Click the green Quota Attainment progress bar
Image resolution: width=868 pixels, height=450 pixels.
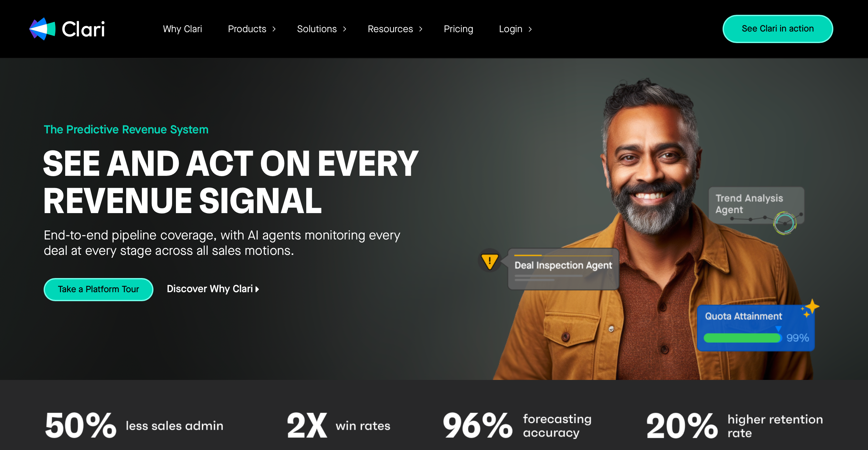(x=742, y=338)
